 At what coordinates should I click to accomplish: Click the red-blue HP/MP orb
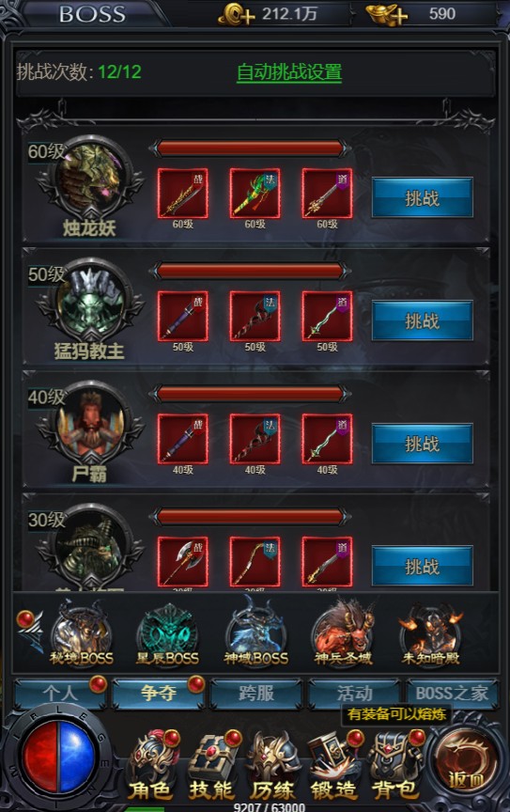click(58, 757)
